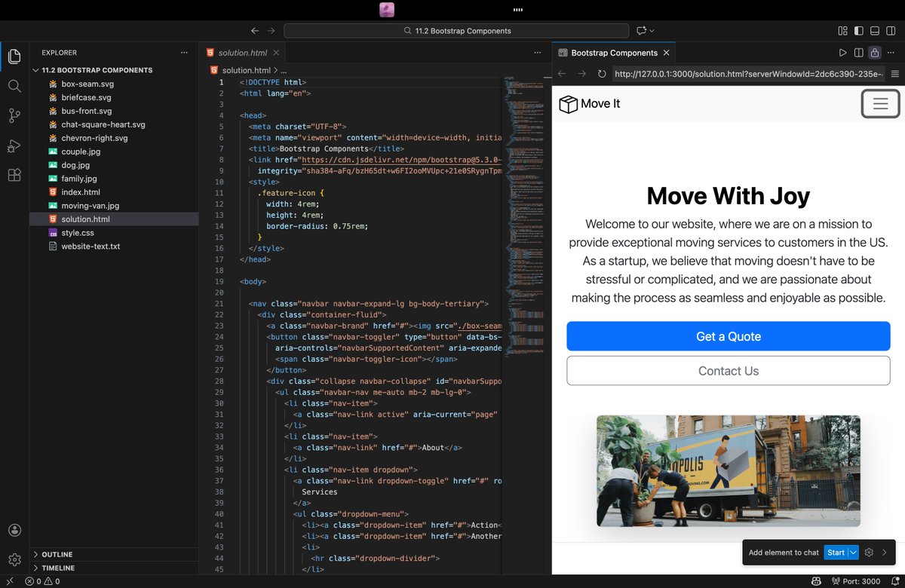The width and height of the screenshot is (905, 588).
Task: Open settings gear in Add element toolbar
Action: [869, 553]
